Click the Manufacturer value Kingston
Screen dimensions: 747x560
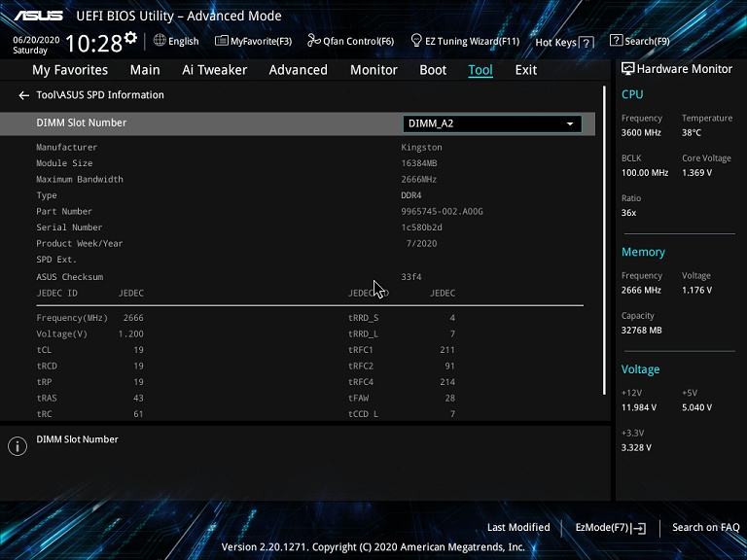[421, 148]
